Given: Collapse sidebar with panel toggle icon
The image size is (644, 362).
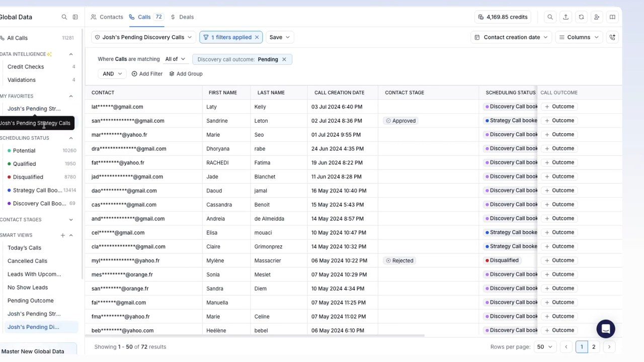Looking at the screenshot, I should (75, 17).
